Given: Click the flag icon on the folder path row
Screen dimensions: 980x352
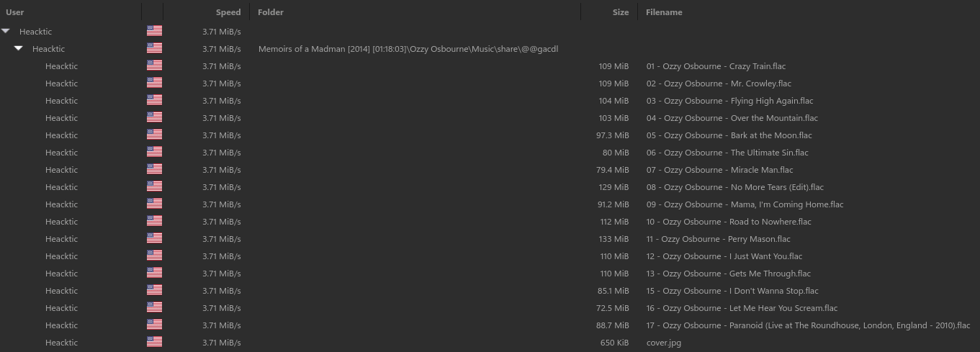Looking at the screenshot, I should point(154,48).
